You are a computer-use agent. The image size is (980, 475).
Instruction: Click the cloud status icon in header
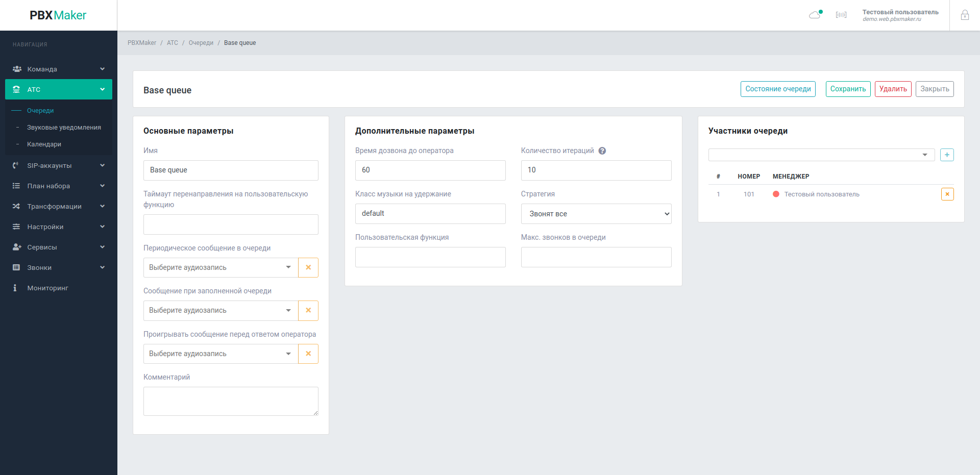pyautogui.click(x=815, y=15)
